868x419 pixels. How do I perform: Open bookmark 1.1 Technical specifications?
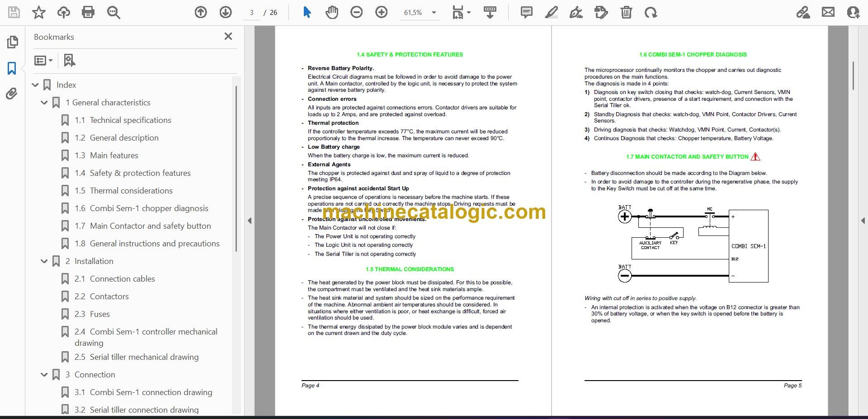point(123,120)
